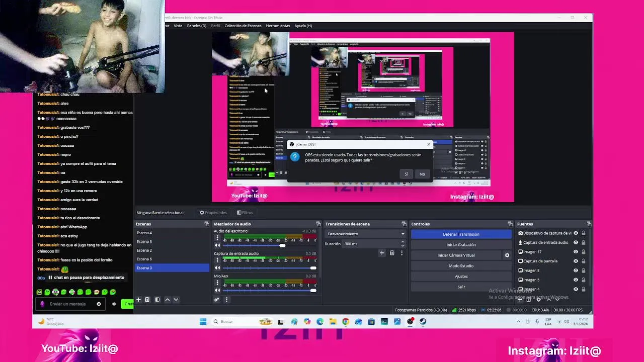Open Audio del escritorio options menu
This screenshot has height=362, width=644.
click(217, 238)
